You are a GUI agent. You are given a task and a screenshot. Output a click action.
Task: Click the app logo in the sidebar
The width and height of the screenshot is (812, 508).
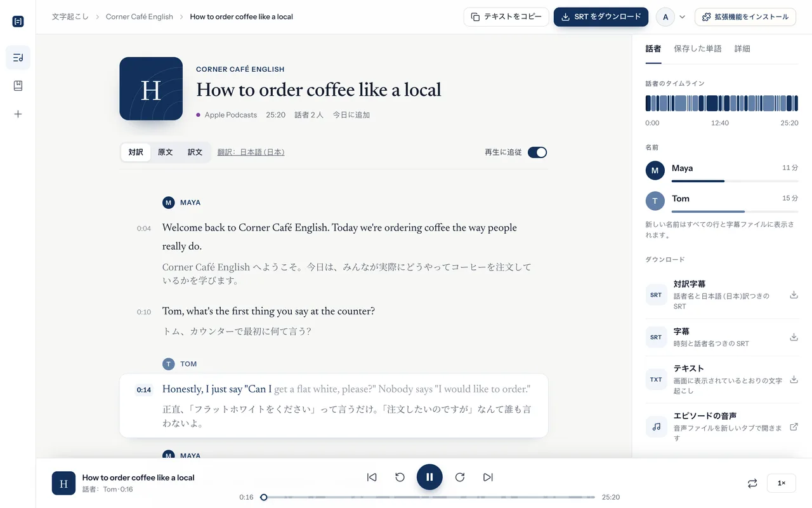[18, 22]
